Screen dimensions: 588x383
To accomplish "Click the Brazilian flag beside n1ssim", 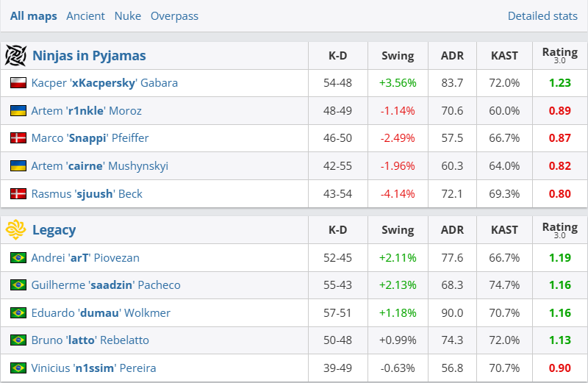I will (x=18, y=368).
